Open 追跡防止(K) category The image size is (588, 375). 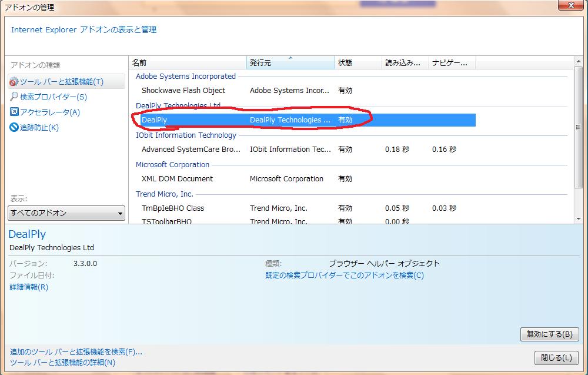(39, 128)
